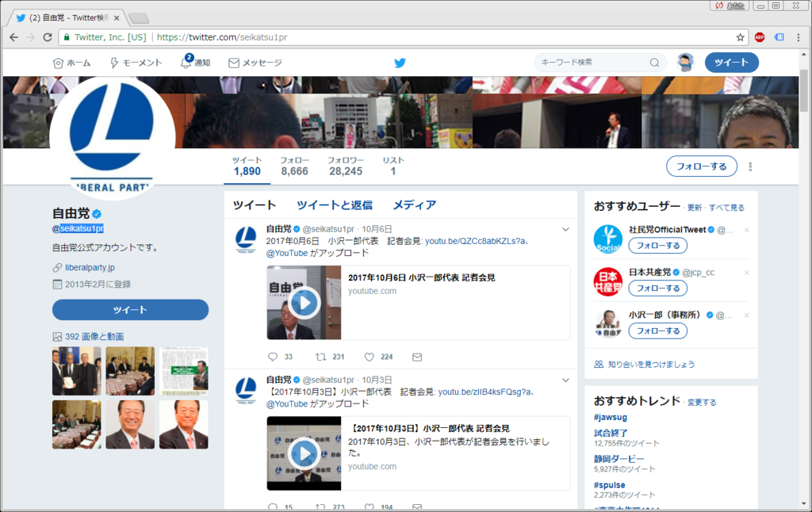Click the browser address bar URL

pos(222,37)
